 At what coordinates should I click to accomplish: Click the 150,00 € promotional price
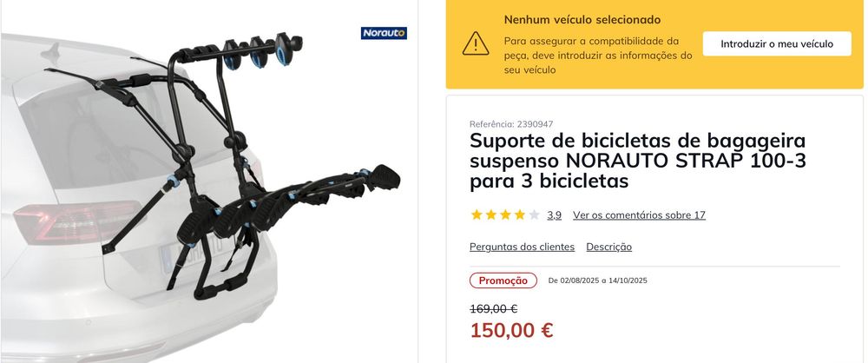511,330
